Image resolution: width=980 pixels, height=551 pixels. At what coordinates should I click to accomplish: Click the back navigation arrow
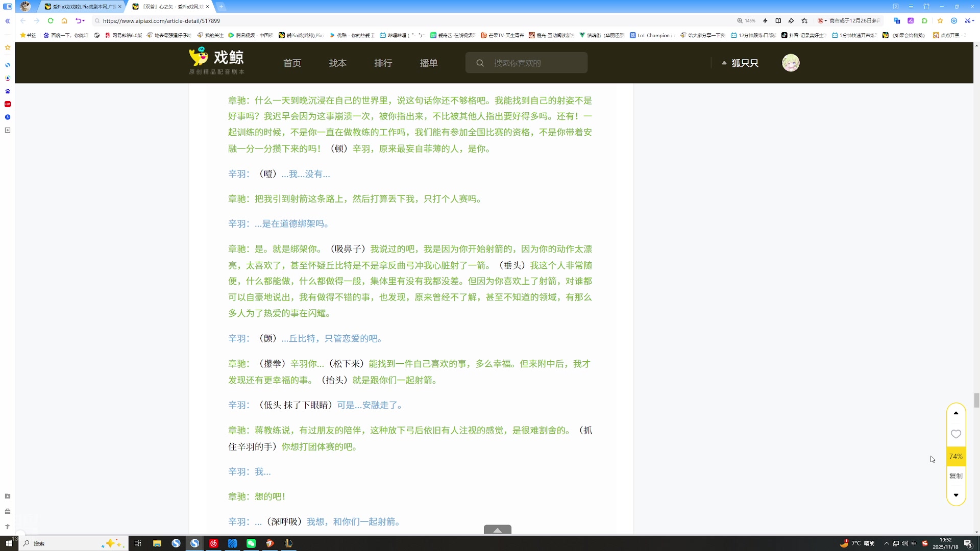tap(23, 21)
